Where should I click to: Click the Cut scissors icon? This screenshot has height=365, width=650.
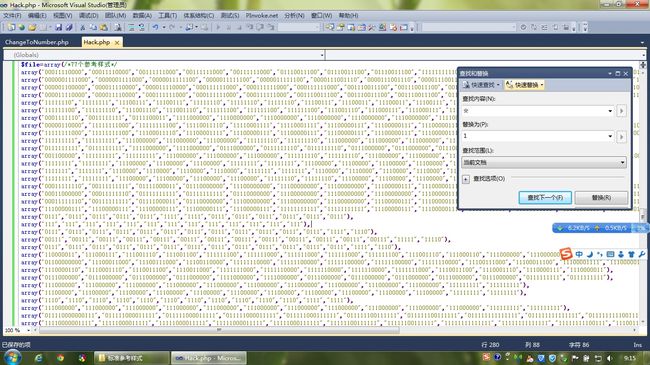tap(82, 27)
